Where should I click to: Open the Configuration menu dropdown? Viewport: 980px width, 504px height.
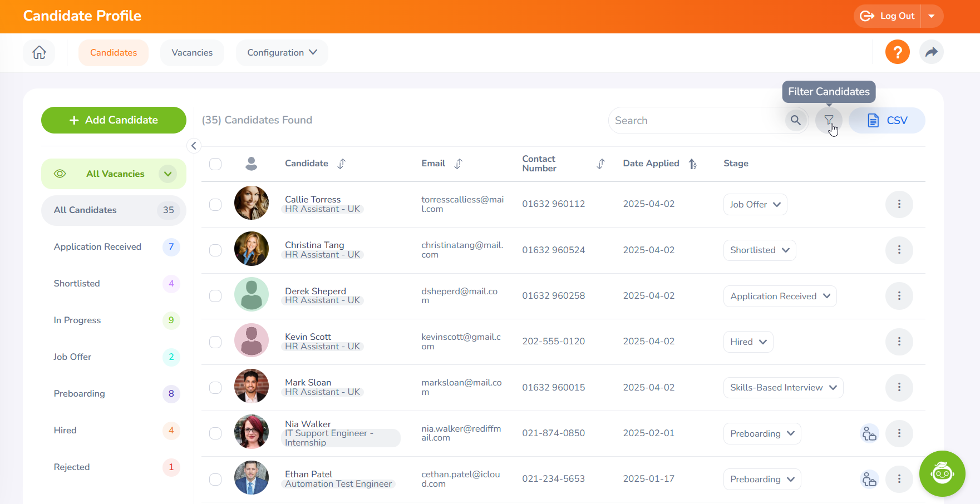click(282, 52)
